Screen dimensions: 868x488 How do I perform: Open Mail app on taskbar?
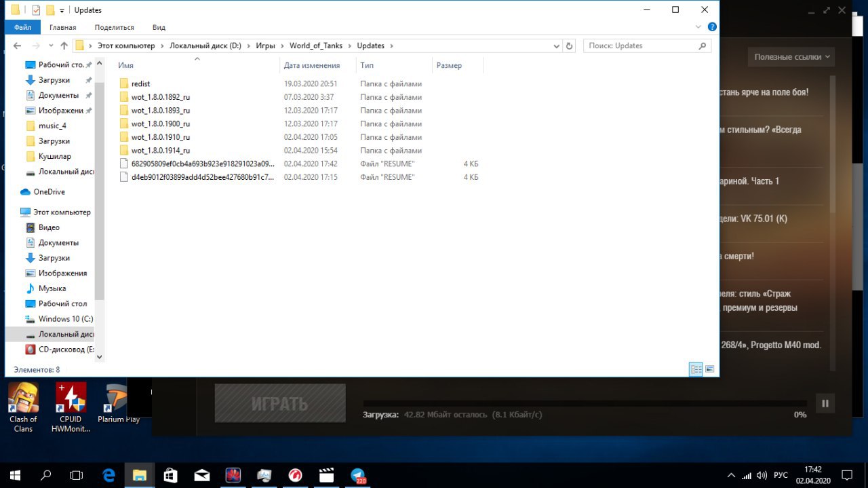(202, 474)
